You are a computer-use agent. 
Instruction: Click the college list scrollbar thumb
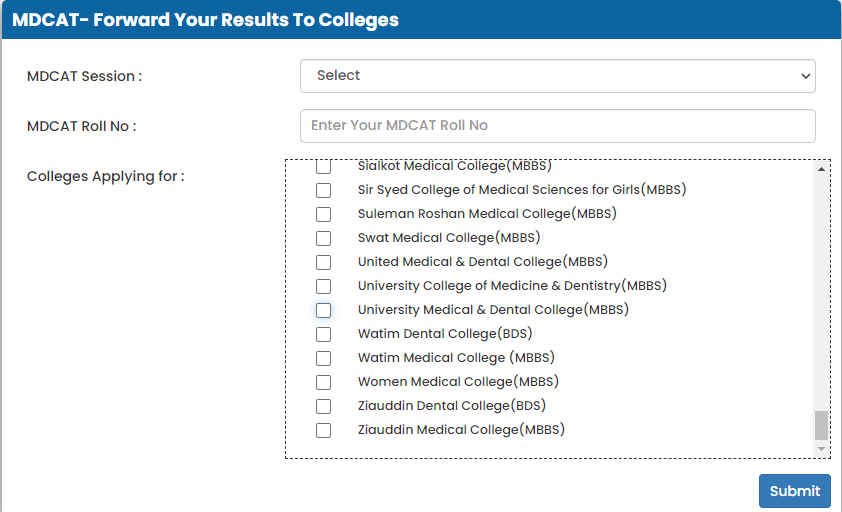click(x=821, y=425)
